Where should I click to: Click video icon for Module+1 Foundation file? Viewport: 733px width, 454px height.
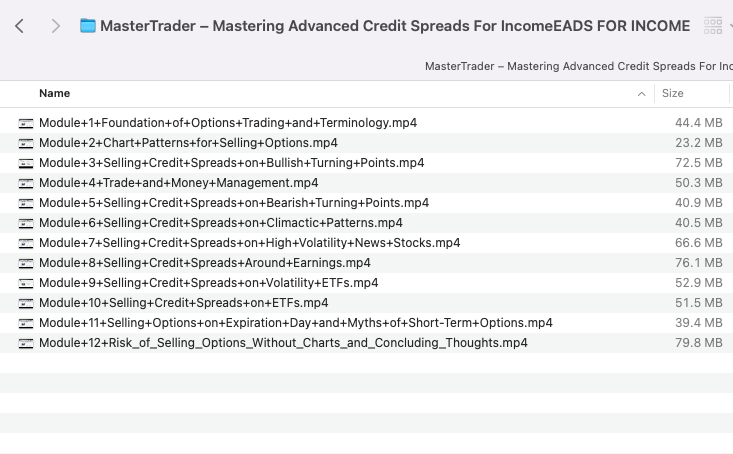pos(26,123)
